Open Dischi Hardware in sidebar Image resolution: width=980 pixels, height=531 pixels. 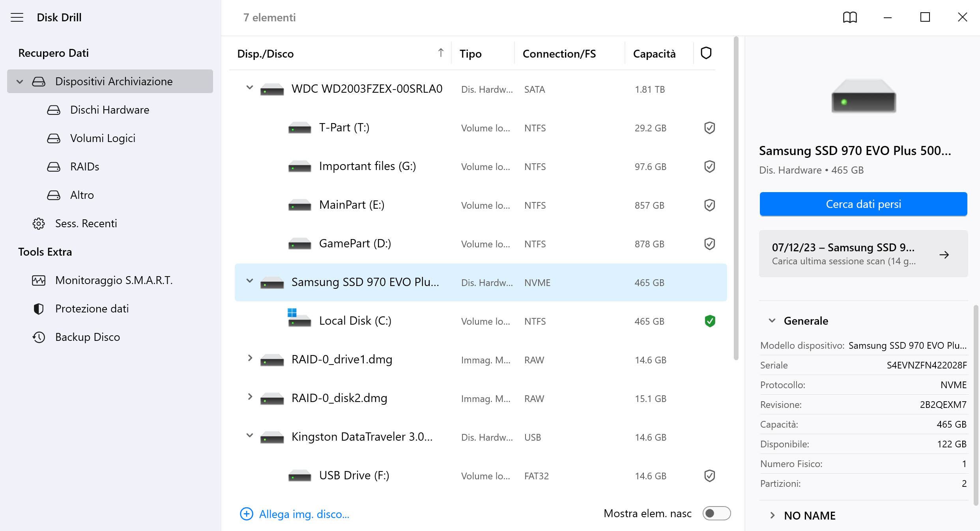point(110,110)
